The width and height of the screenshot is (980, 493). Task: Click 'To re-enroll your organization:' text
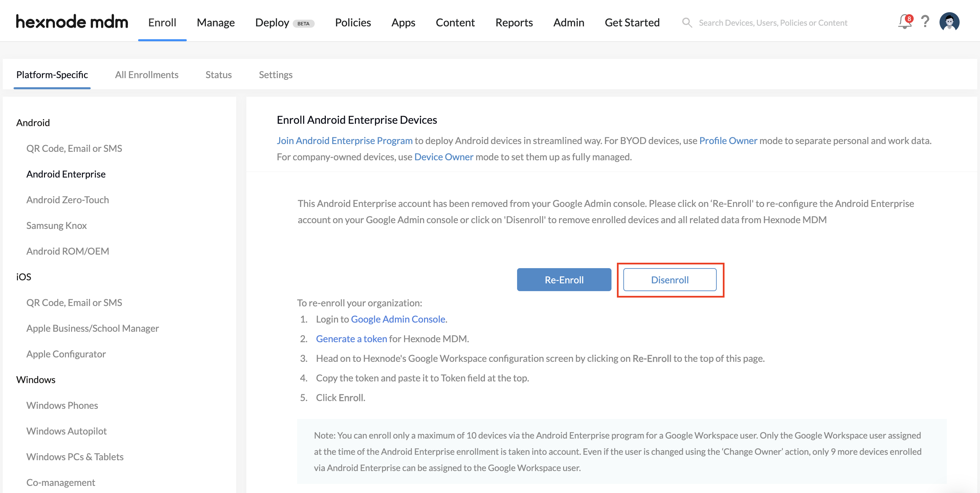[x=359, y=303]
